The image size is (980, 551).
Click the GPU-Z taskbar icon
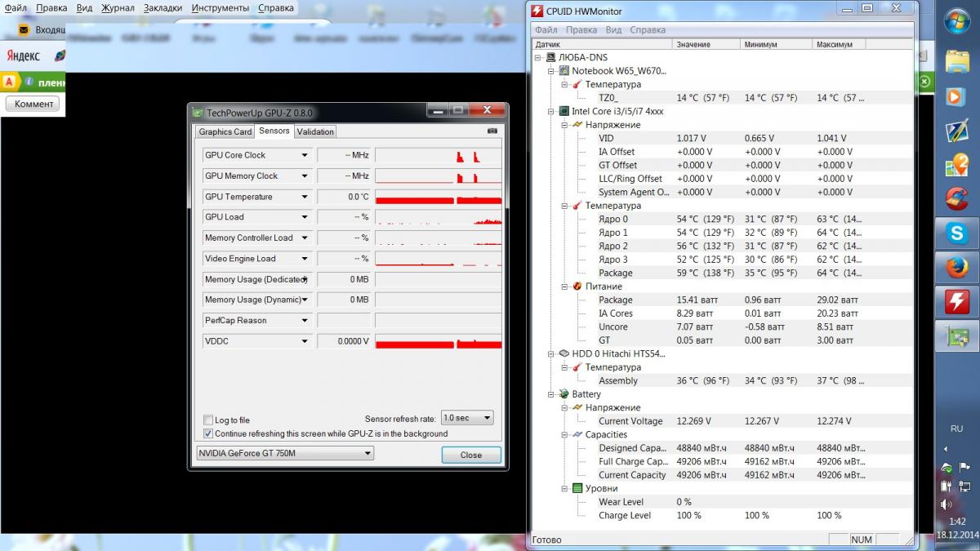(956, 336)
